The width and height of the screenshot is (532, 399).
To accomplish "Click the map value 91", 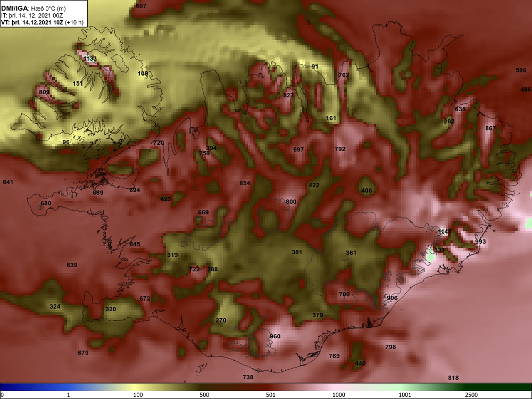I will coord(315,66).
